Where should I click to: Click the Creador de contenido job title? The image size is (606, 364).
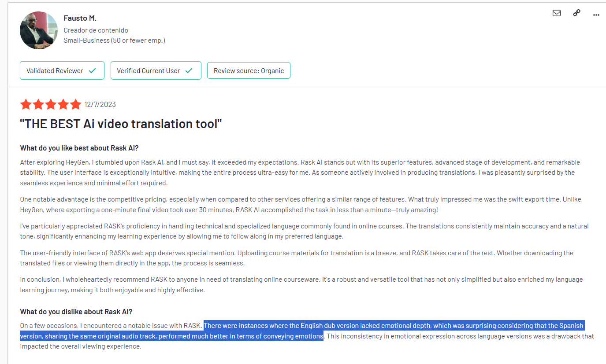click(x=96, y=30)
